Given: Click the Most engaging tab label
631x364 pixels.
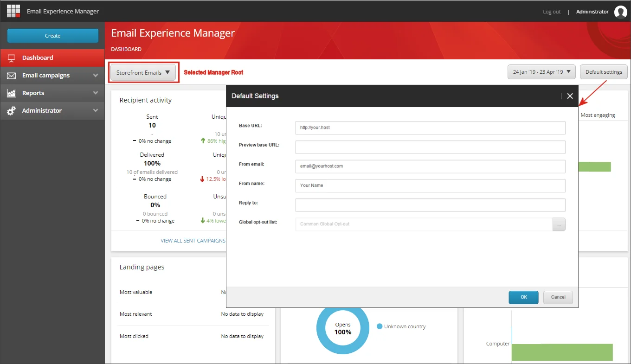Looking at the screenshot, I should (x=598, y=115).
